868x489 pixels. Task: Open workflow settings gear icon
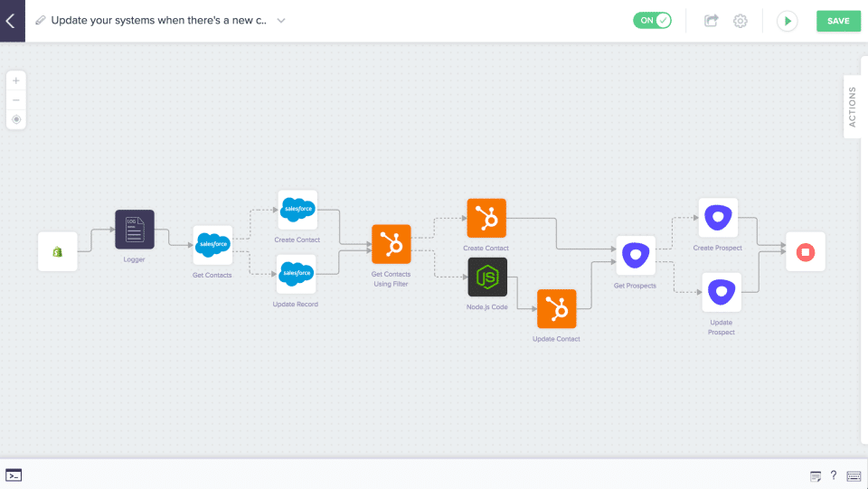pos(741,21)
